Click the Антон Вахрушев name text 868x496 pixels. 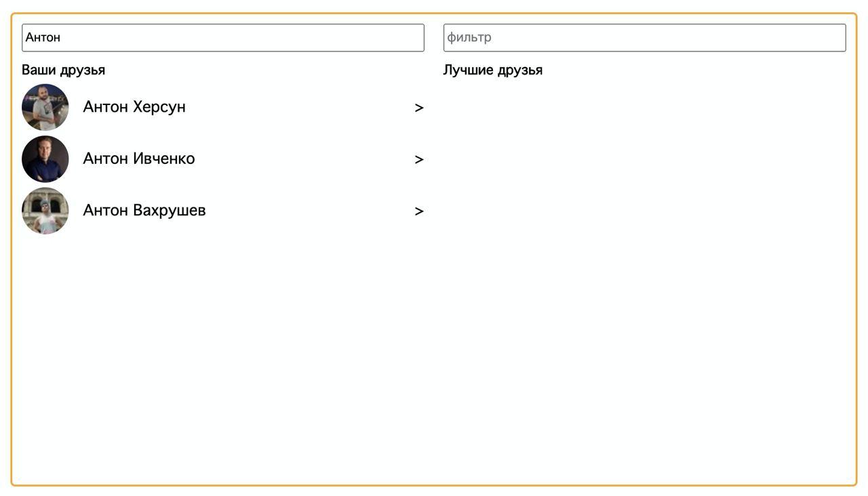click(x=144, y=210)
